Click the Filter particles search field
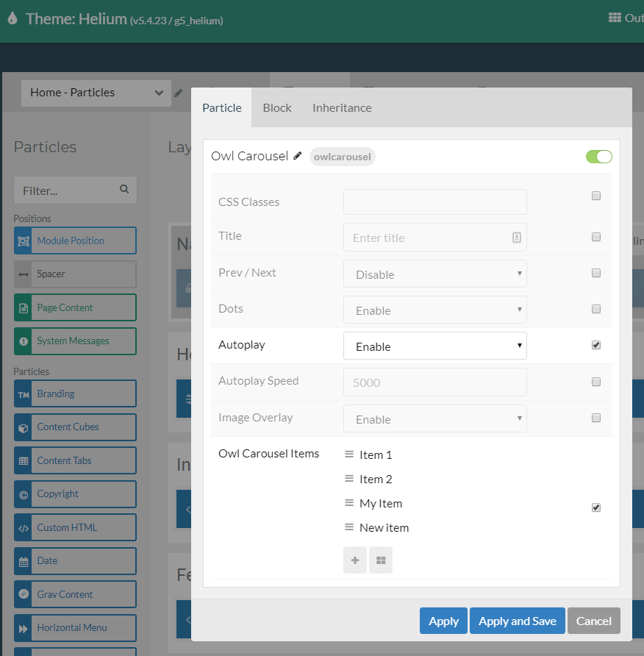The image size is (644, 656). coord(75,190)
